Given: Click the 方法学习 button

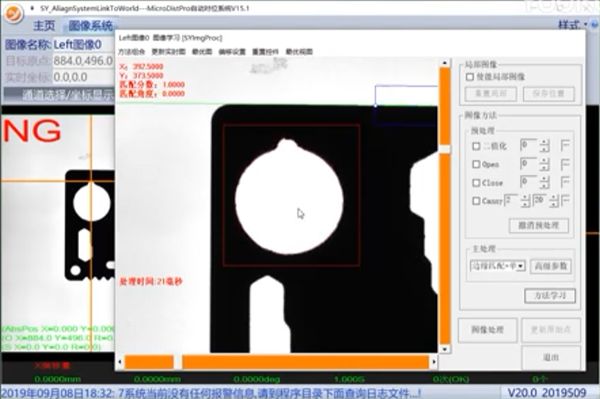Looking at the screenshot, I should [x=550, y=296].
